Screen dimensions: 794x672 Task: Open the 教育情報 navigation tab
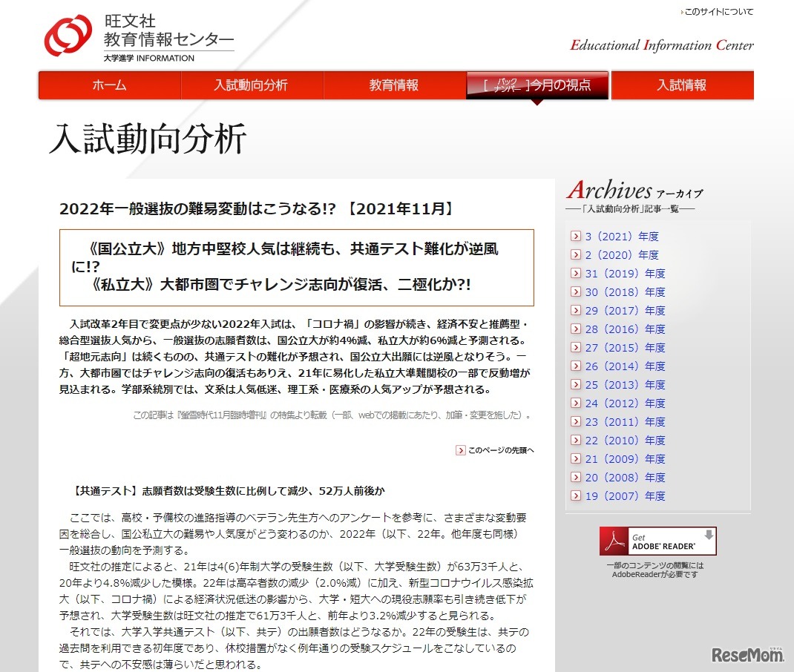[x=394, y=85]
